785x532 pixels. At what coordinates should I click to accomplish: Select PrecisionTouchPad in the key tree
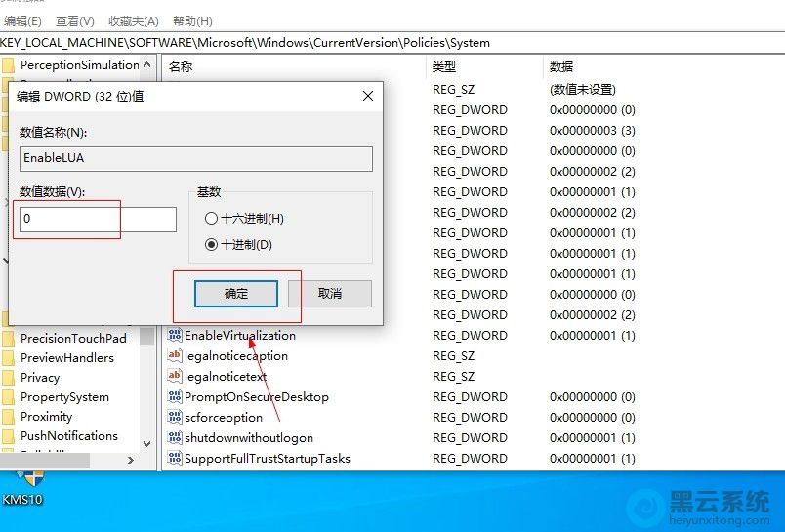pos(73,339)
